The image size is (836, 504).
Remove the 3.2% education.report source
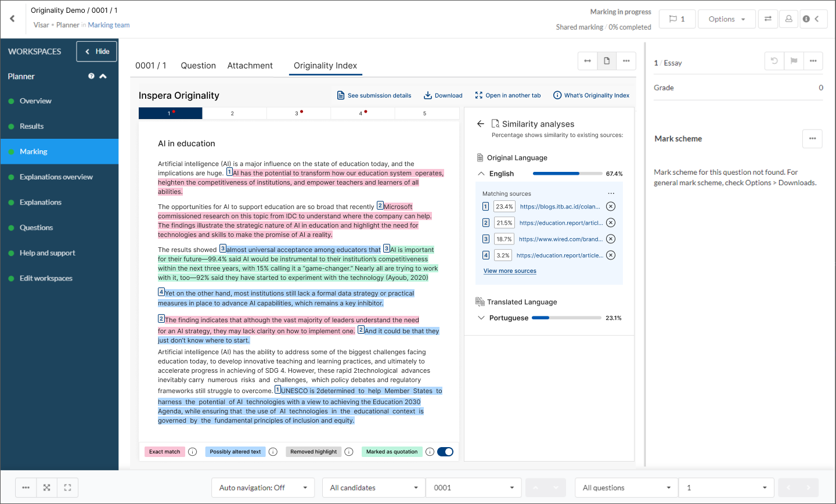click(611, 255)
